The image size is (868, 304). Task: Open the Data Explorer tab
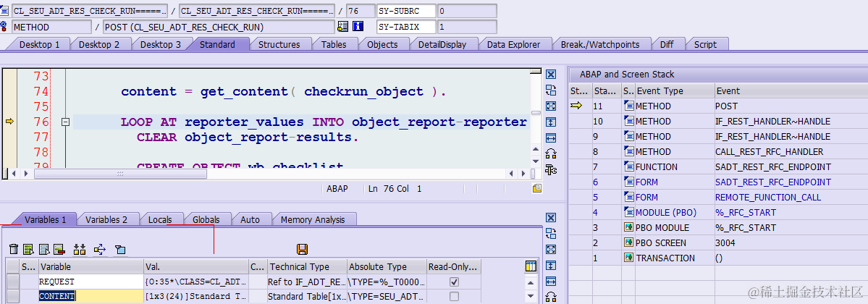(513, 44)
